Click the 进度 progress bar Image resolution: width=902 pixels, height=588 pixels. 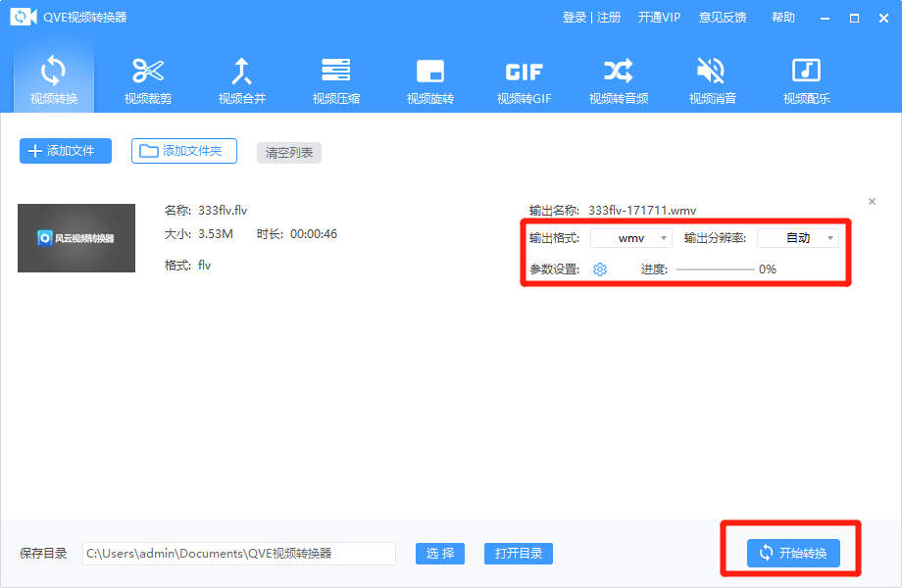[715, 269]
